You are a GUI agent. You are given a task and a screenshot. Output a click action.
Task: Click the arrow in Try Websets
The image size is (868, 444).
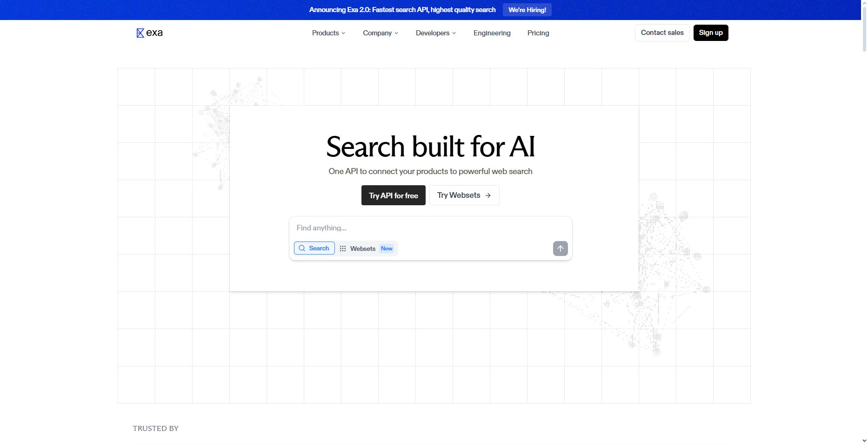(488, 195)
